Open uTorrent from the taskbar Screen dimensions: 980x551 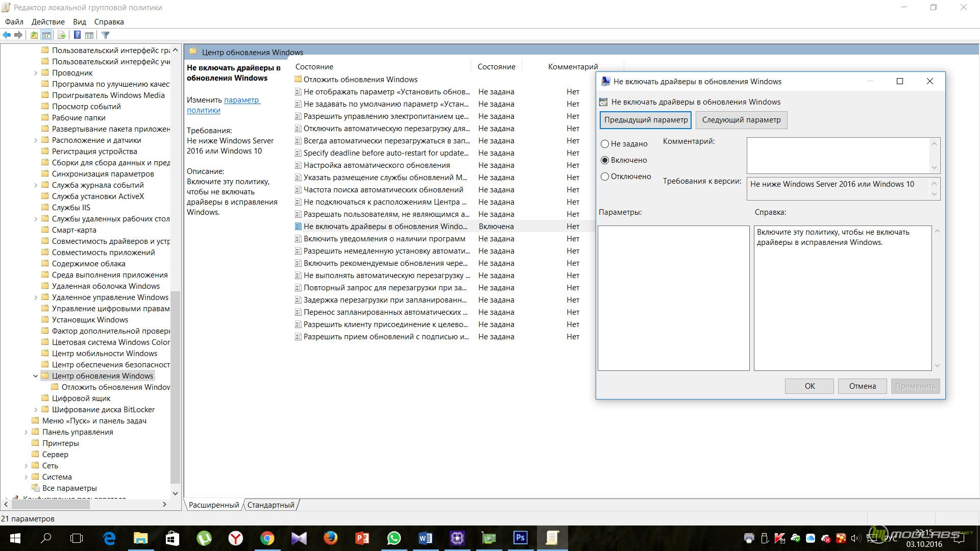204,538
